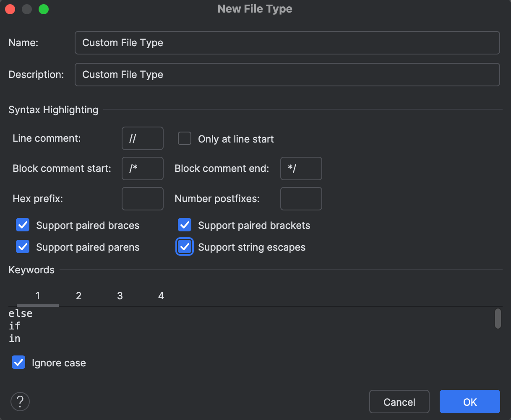Open keywords tab 3
Viewport: 511px width, 420px height.
click(x=120, y=296)
